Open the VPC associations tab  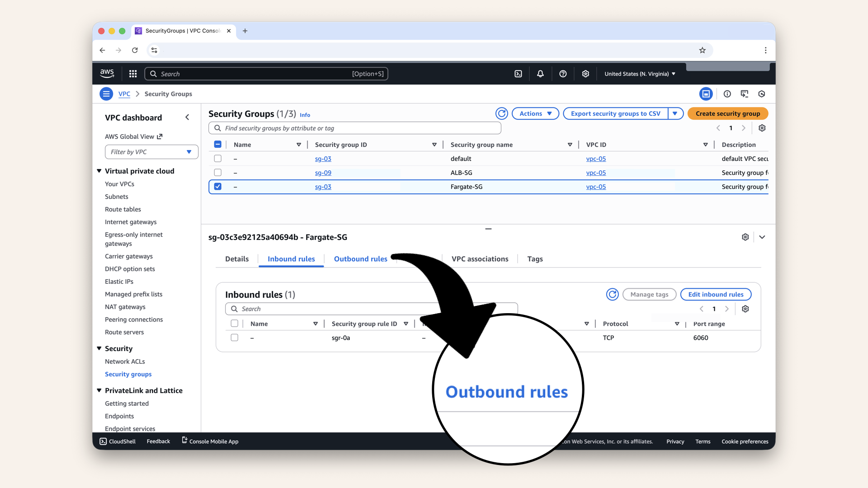[x=480, y=258]
